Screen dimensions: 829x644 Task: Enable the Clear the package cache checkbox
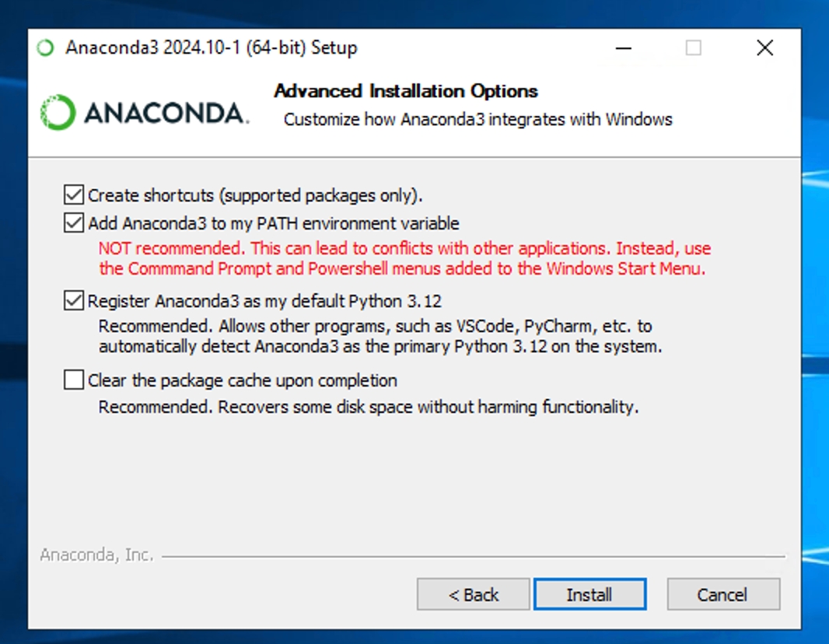point(74,380)
